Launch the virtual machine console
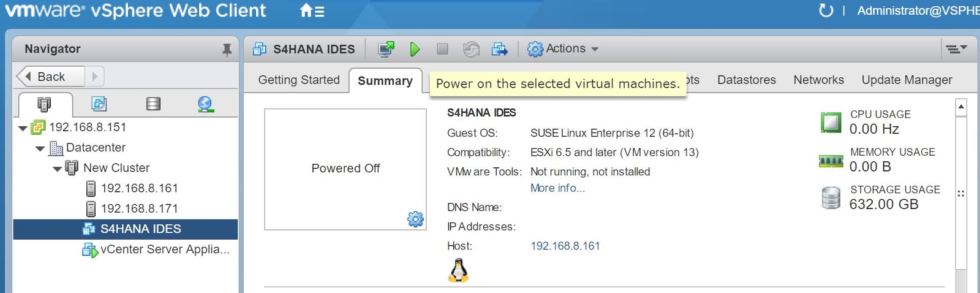Image resolution: width=980 pixels, height=293 pixels. [386, 49]
